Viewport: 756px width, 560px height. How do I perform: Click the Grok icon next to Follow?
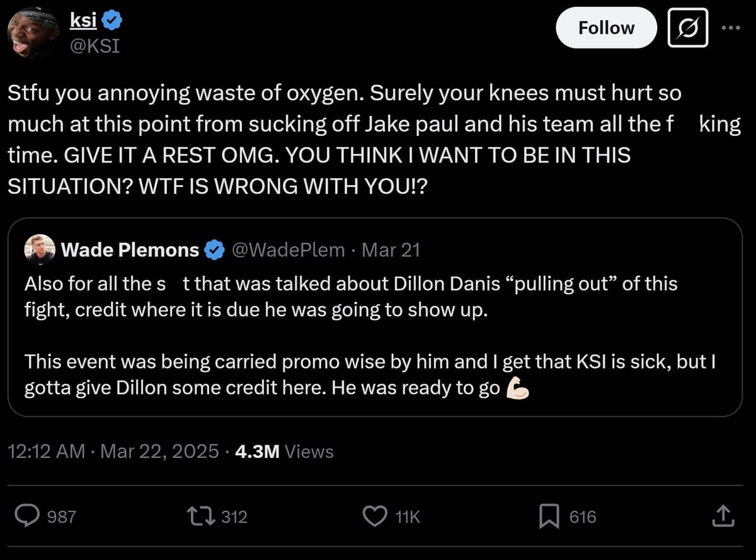point(687,28)
